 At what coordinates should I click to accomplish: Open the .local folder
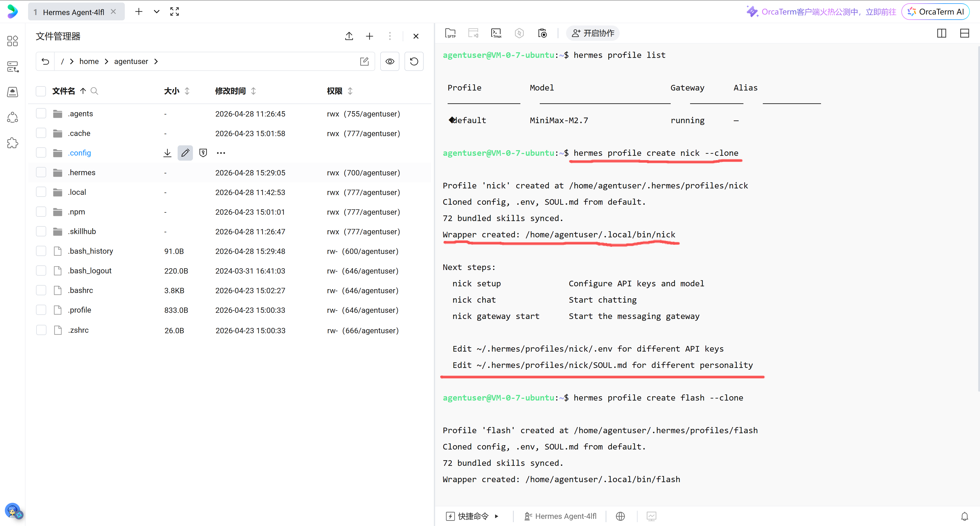tap(77, 192)
